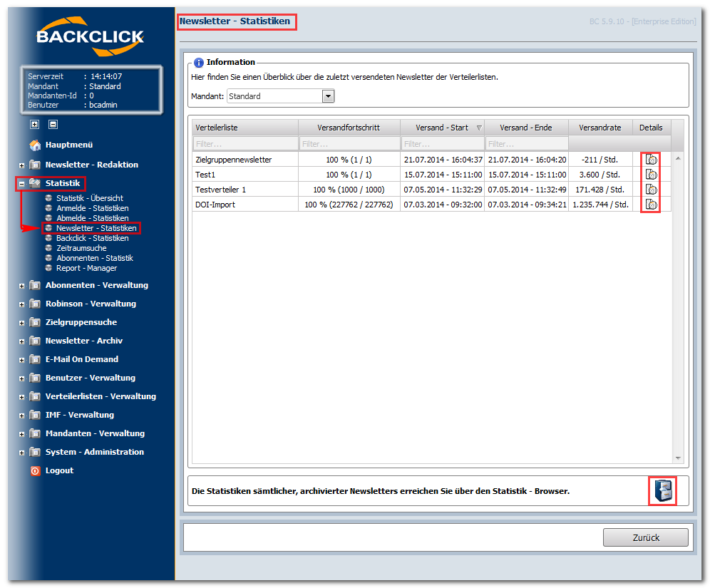The height and width of the screenshot is (588, 710).
Task: Collapse the Statistik tree node
Action: coord(21,184)
